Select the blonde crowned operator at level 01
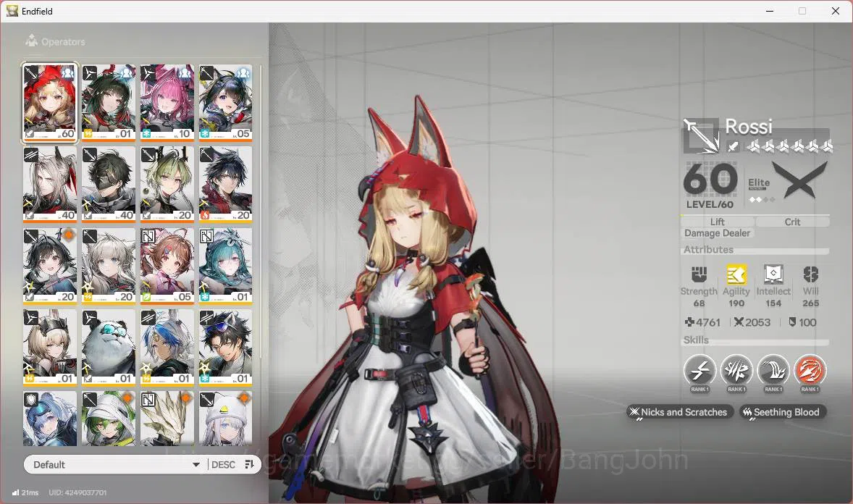Image resolution: width=853 pixels, height=504 pixels. tap(49, 348)
